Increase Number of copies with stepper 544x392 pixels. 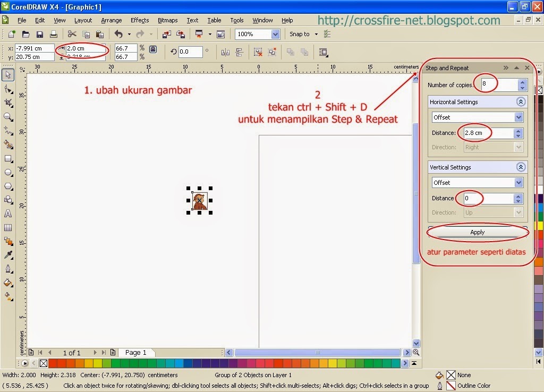click(x=523, y=82)
